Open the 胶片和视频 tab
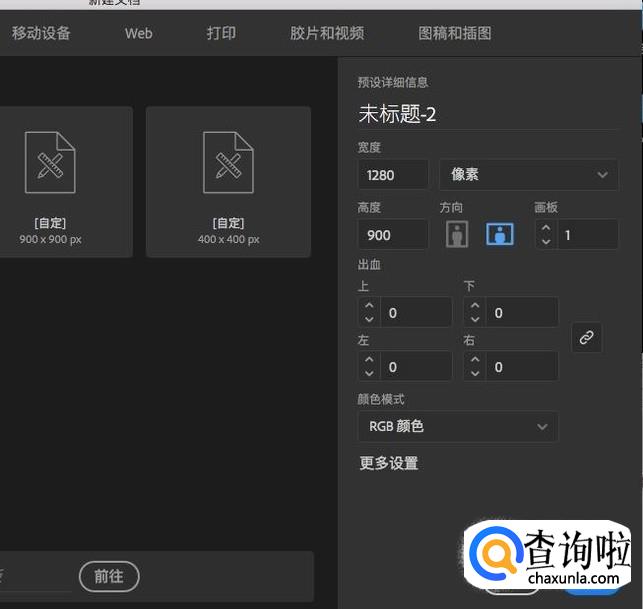The width and height of the screenshot is (643, 609). [x=327, y=33]
